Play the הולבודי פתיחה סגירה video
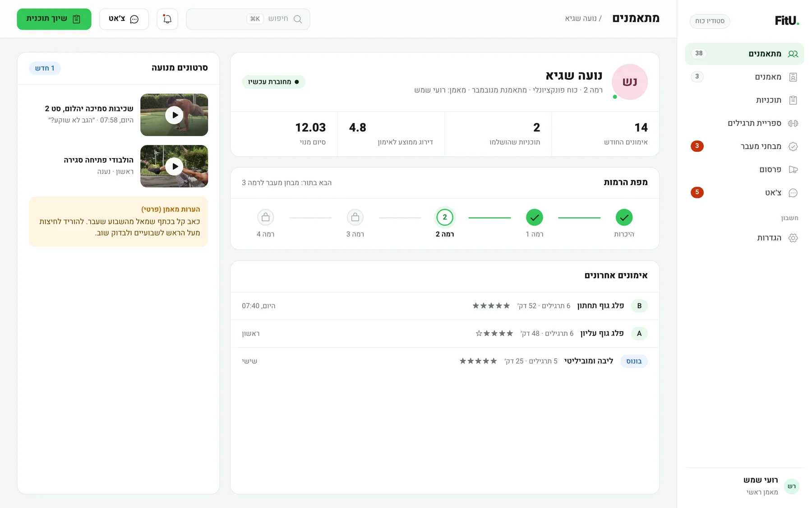812x508 pixels. 174,166
